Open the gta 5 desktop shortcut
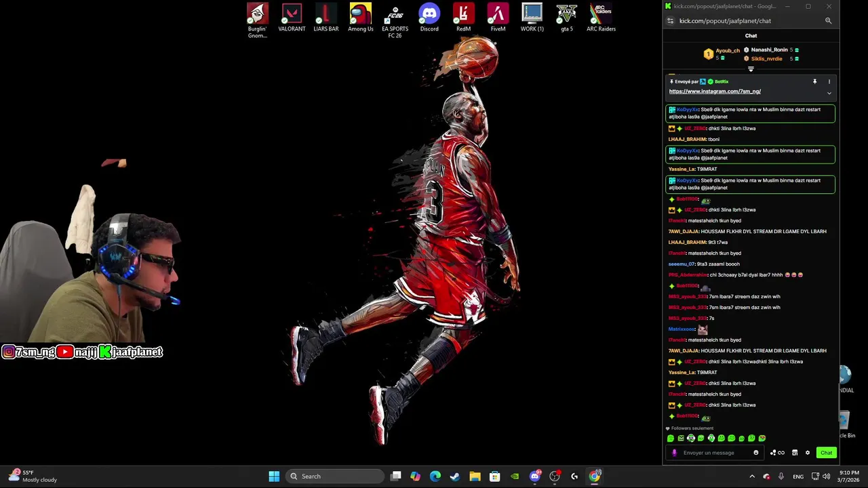The height and width of the screenshot is (488, 868). 566,18
